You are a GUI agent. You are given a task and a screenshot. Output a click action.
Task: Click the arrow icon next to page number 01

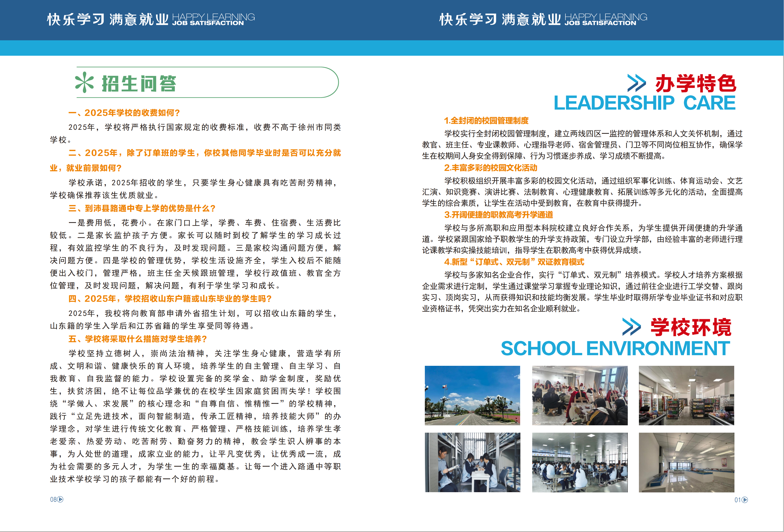[745, 500]
